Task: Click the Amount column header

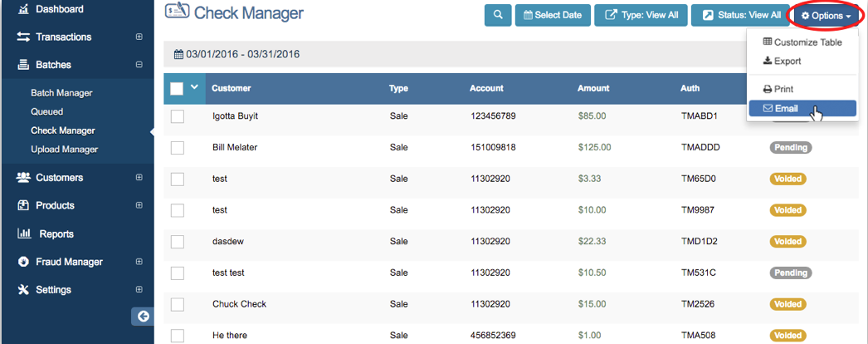Action: coord(593,88)
